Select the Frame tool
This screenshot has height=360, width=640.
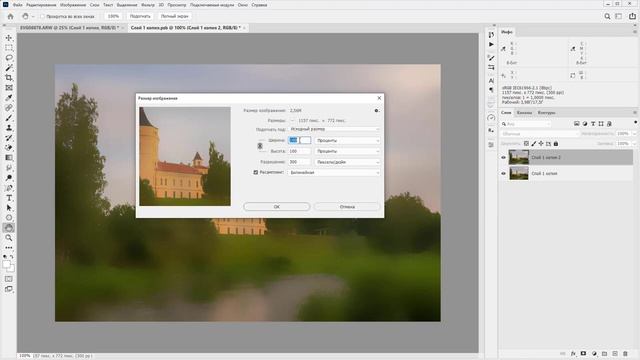(9, 88)
